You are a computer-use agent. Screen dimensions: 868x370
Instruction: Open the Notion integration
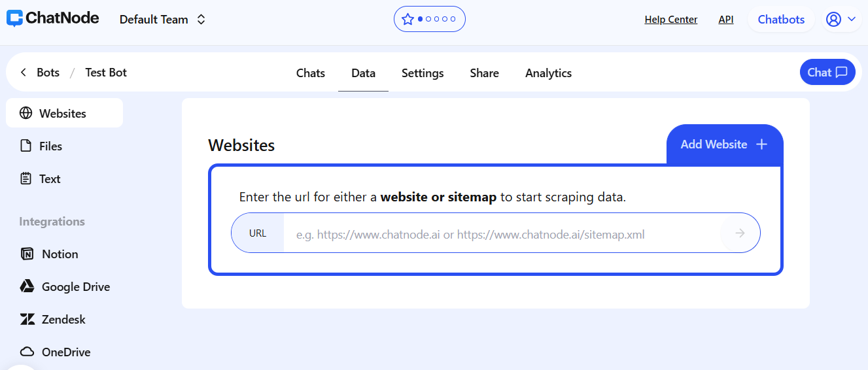point(65,254)
